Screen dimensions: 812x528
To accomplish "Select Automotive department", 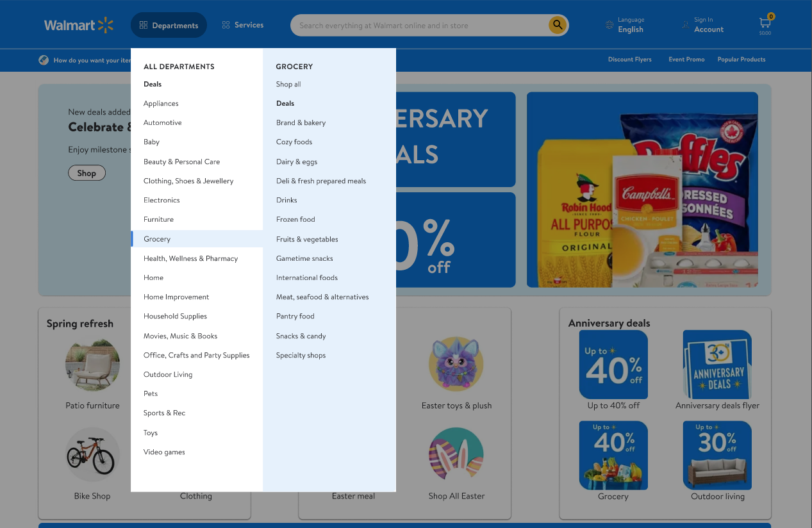I will (x=163, y=122).
